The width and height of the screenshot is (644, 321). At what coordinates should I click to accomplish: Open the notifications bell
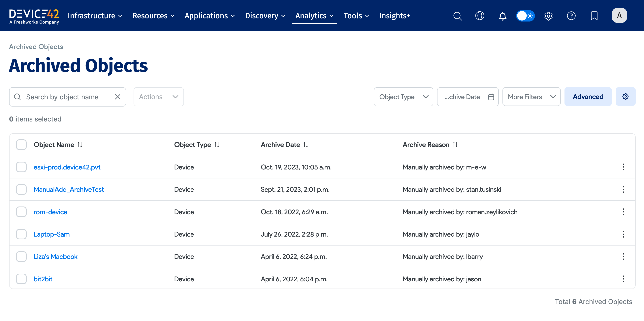502,16
